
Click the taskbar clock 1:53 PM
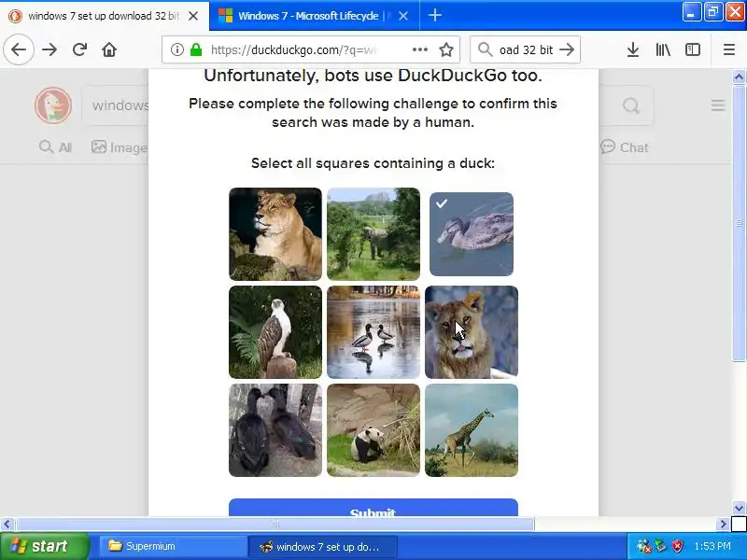click(712, 546)
